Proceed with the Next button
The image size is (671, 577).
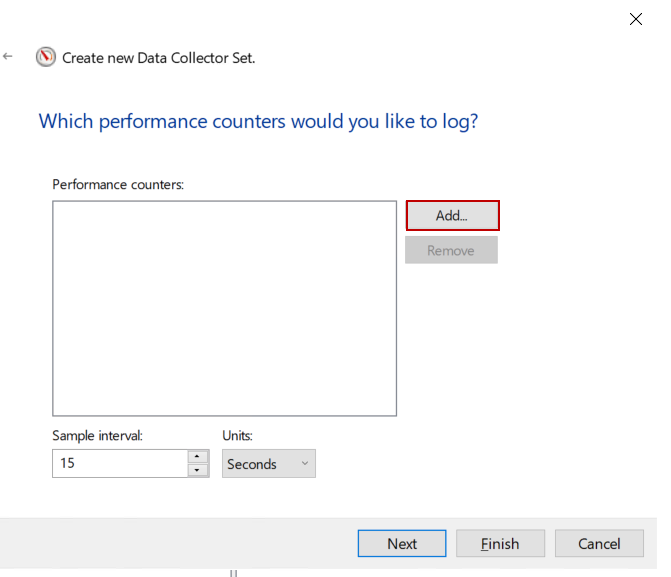[x=402, y=544]
